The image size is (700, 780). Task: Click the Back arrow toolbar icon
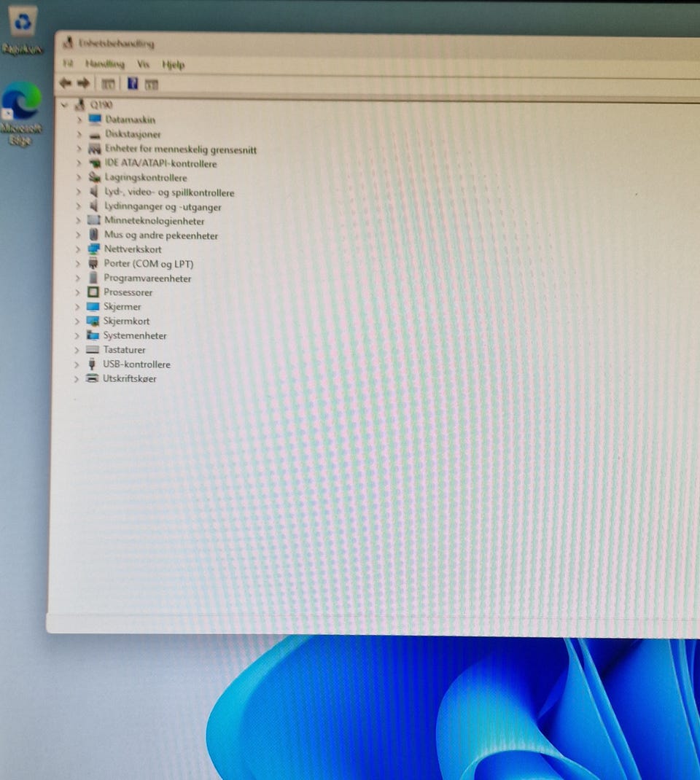(x=66, y=82)
